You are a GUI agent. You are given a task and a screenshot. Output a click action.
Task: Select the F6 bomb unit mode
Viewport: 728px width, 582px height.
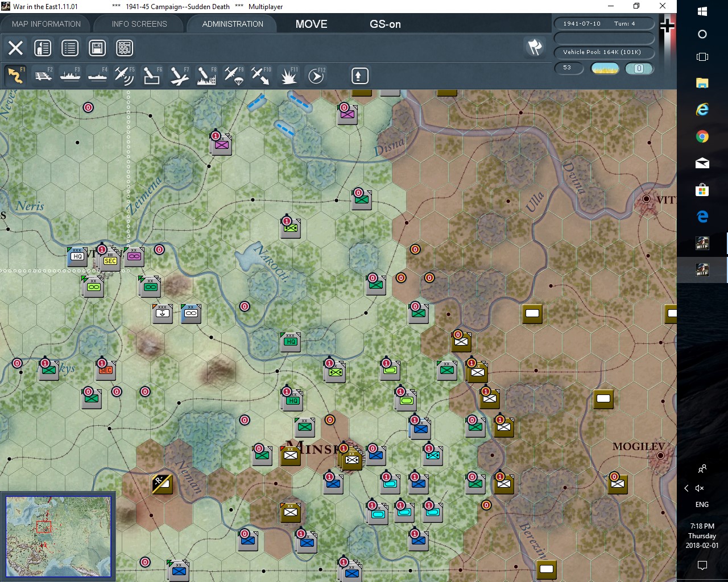click(x=152, y=76)
